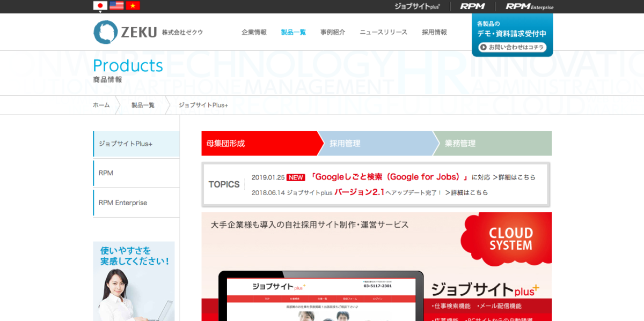Viewport: 644px width, 321px height.
Task: Select RPM Enterprise in the sidebar
Action: coord(136,203)
